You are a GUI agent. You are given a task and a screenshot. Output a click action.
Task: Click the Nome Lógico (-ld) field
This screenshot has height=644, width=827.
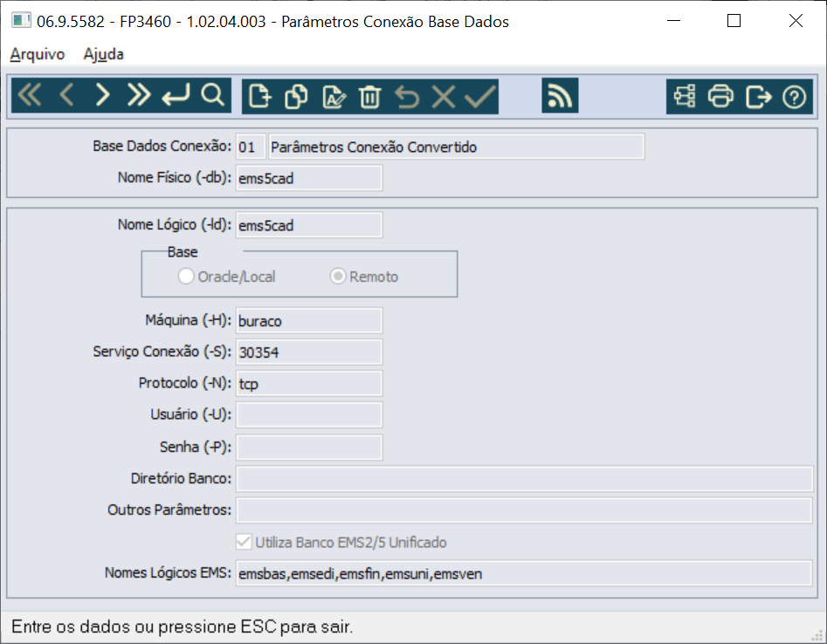[309, 225]
